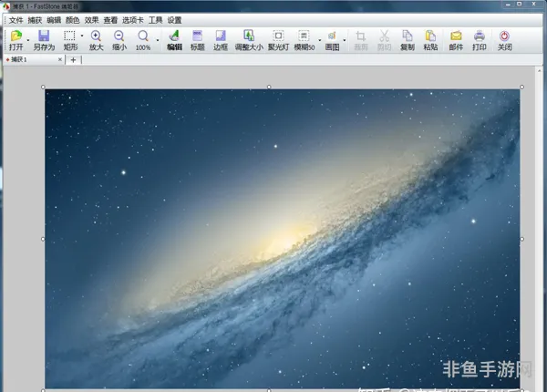Click the red 关闭 power icon

pos(504,40)
